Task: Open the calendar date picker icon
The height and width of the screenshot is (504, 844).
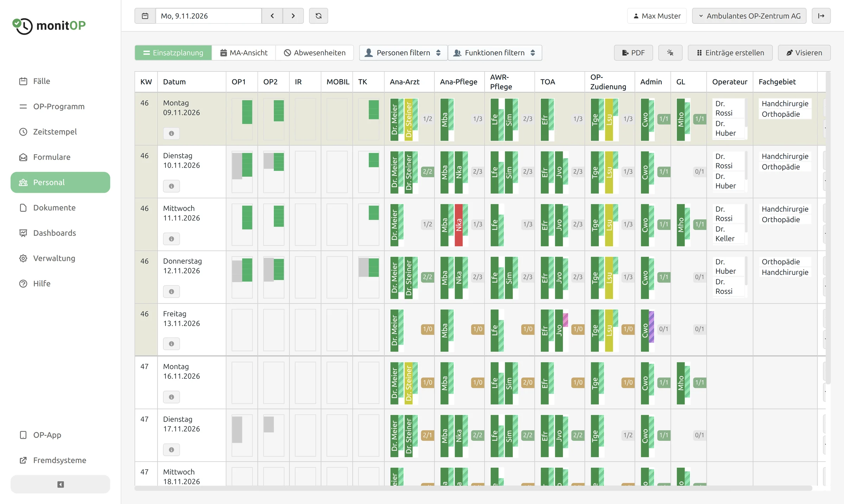Action: coord(145,16)
